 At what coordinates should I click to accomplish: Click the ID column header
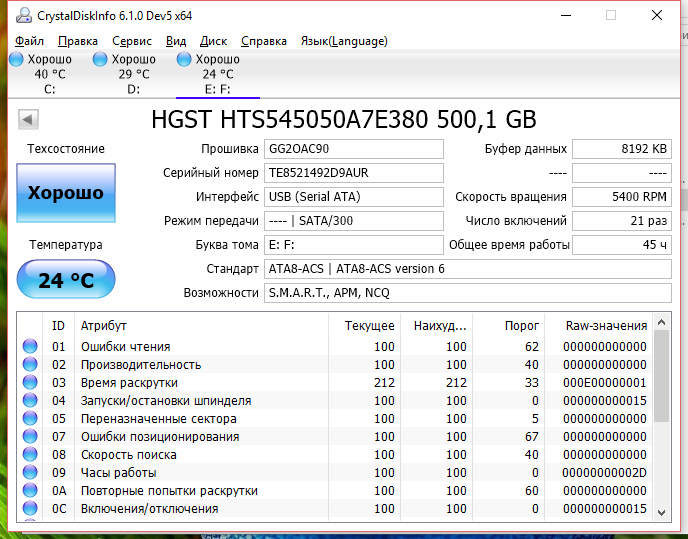[x=58, y=326]
